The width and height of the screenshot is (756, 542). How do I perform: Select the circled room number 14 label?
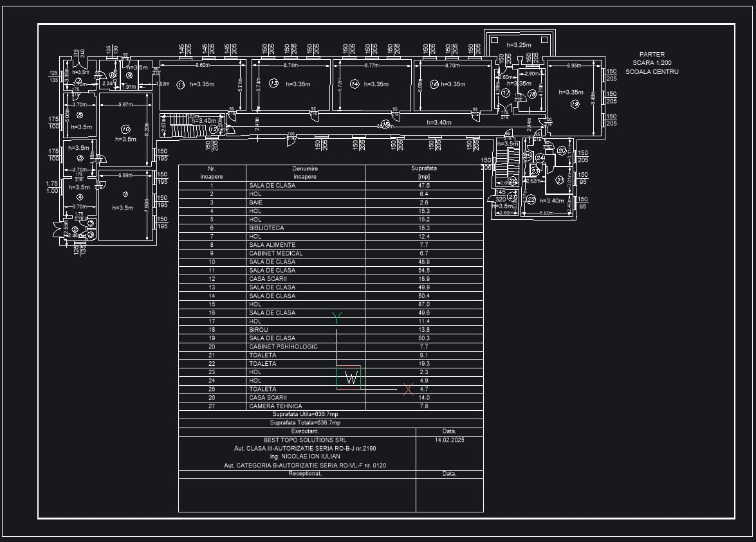tap(355, 84)
